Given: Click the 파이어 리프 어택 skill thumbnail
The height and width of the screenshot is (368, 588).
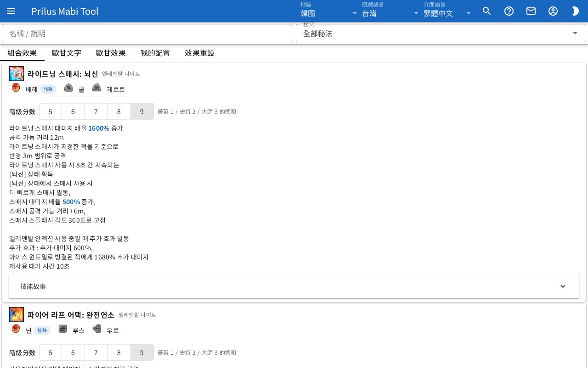Looking at the screenshot, I should (x=17, y=315).
